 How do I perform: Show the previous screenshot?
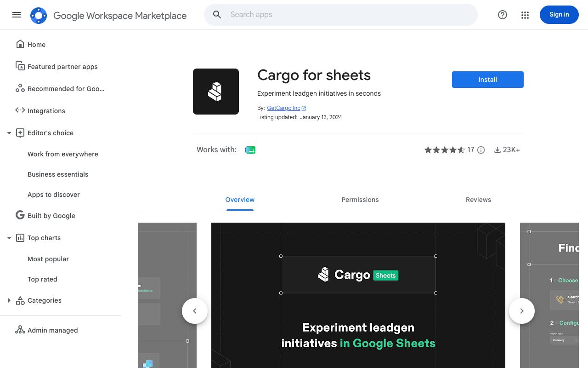click(195, 311)
